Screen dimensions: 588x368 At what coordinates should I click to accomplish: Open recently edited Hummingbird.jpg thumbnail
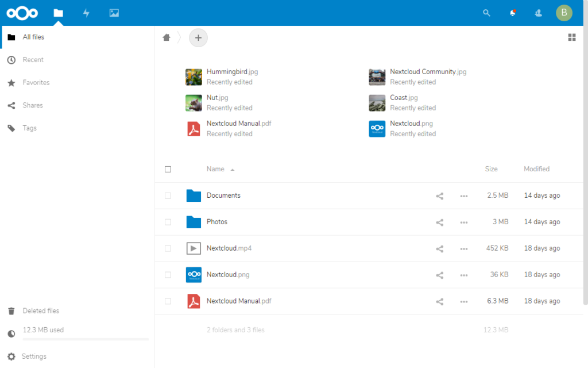[x=194, y=77]
